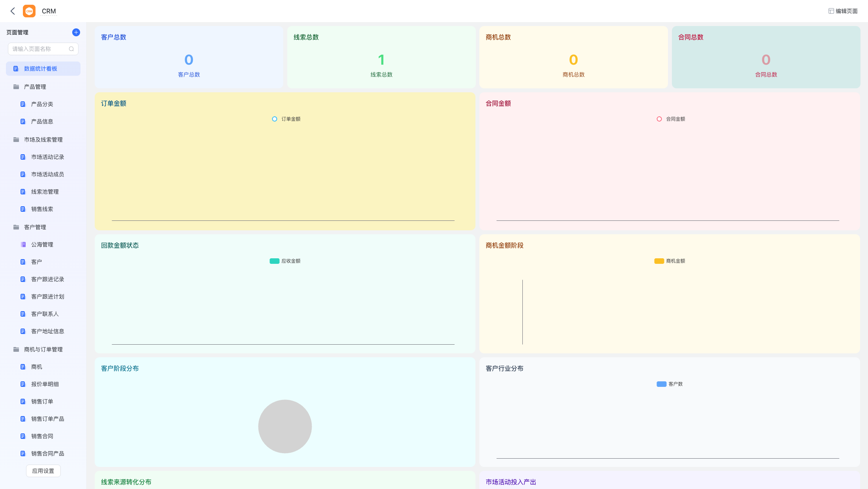Click the 回款金额状态 chart title
This screenshot has height=489, width=868.
tap(120, 245)
